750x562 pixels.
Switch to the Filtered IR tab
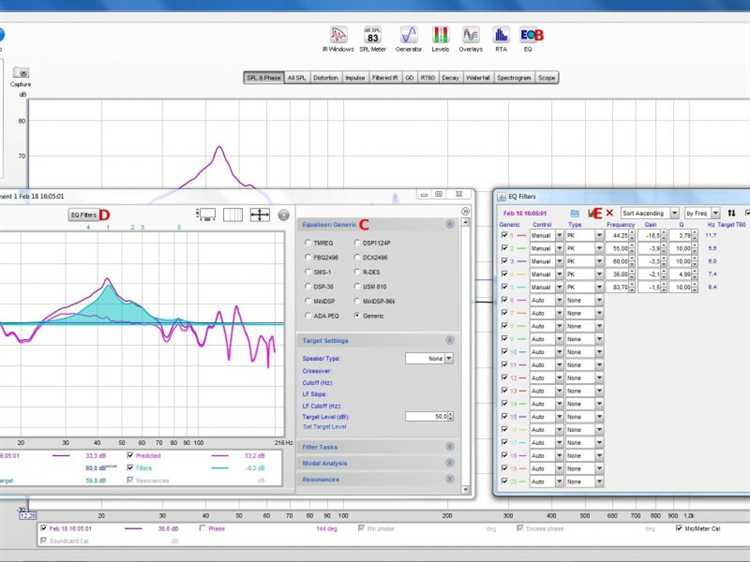385,77
